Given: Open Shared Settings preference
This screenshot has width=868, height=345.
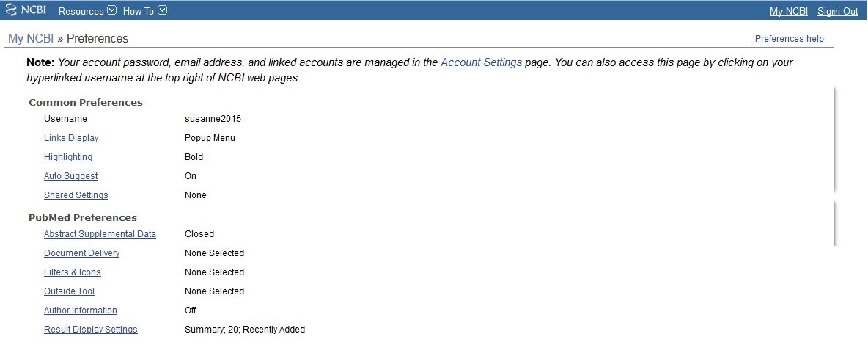Looking at the screenshot, I should 76,195.
